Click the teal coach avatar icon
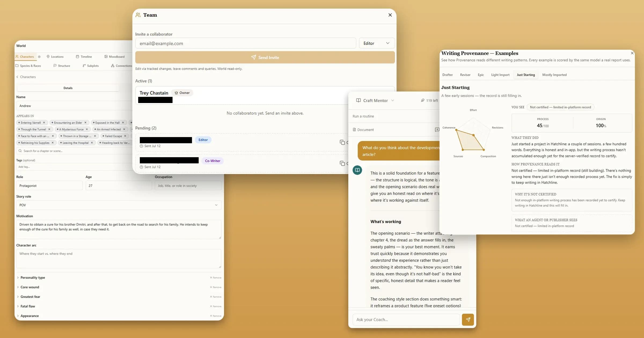 click(x=357, y=170)
